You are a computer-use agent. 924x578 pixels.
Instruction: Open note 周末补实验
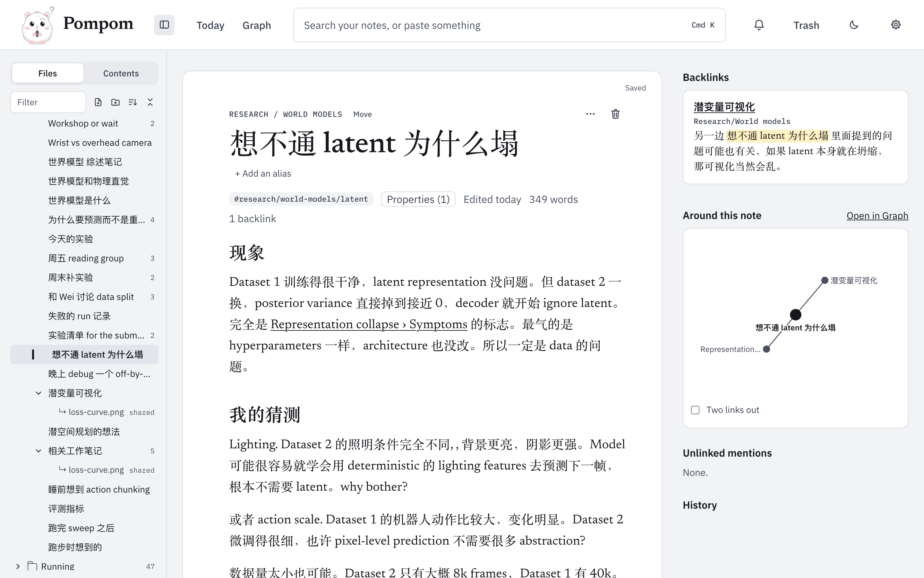[84, 277]
